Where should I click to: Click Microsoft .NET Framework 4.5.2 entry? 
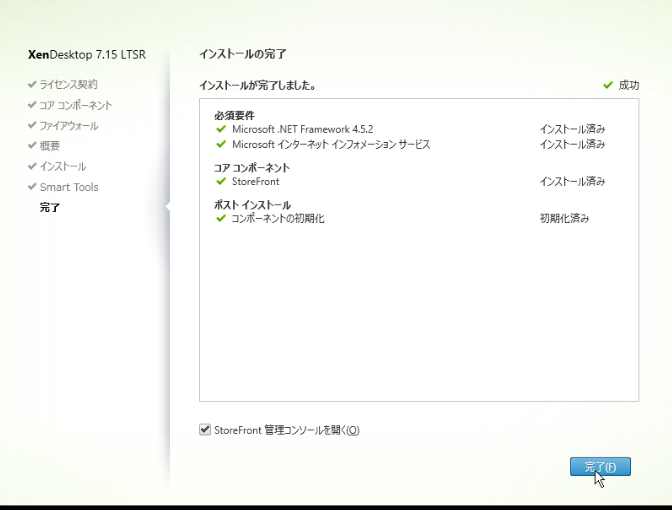click(x=303, y=129)
